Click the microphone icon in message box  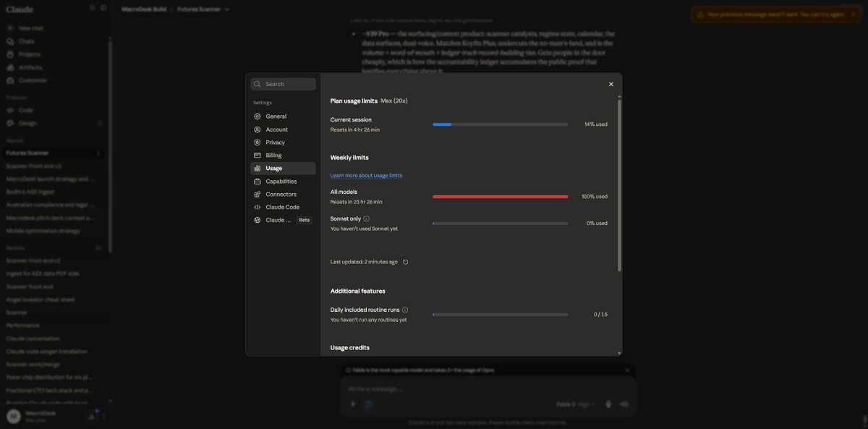pyautogui.click(x=608, y=404)
